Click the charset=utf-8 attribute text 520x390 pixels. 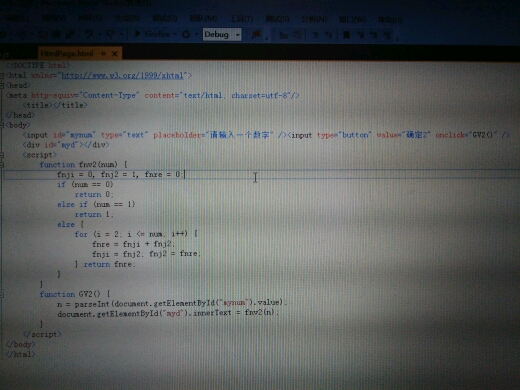point(261,95)
